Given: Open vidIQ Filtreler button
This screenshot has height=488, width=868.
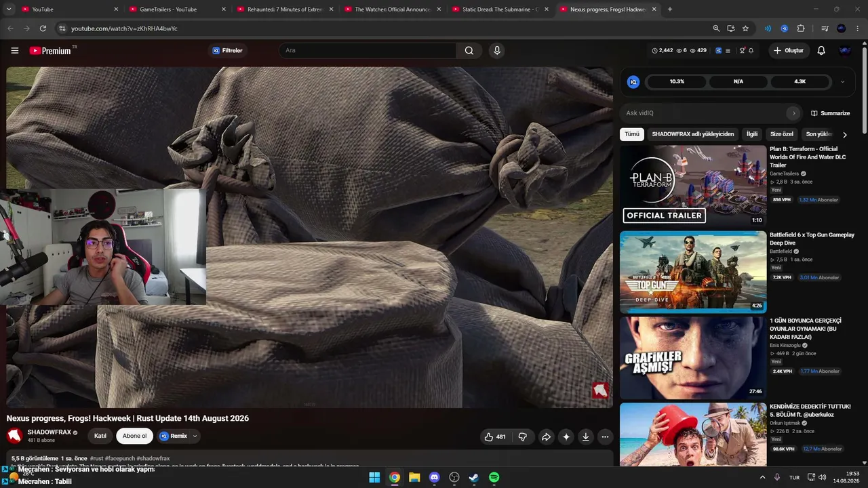Looking at the screenshot, I should coord(227,50).
